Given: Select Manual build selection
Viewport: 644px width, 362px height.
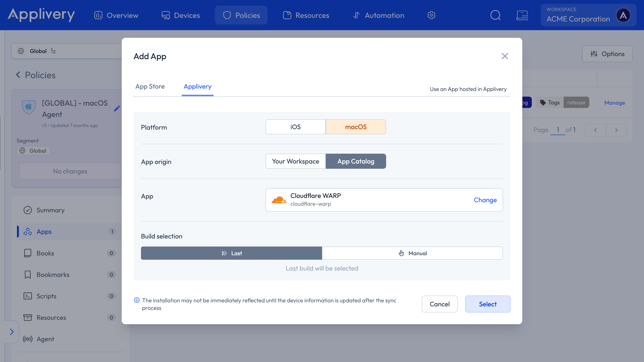Looking at the screenshot, I should [412, 253].
